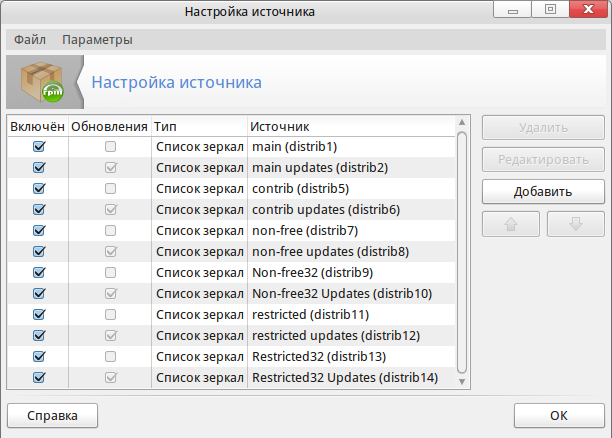The height and width of the screenshot is (438, 612).
Task: Toggle enabled checkbox for Restricted32 Updates (distrib14)
Action: click(x=40, y=377)
